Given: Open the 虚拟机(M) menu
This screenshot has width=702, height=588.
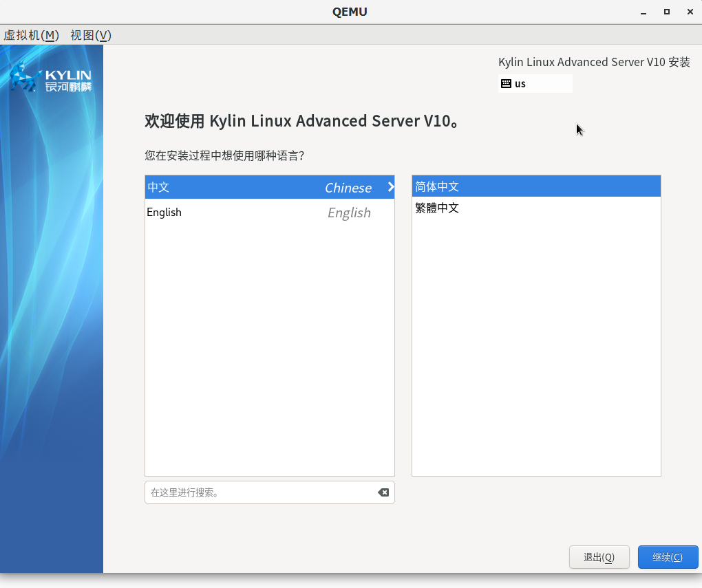Looking at the screenshot, I should (32, 35).
